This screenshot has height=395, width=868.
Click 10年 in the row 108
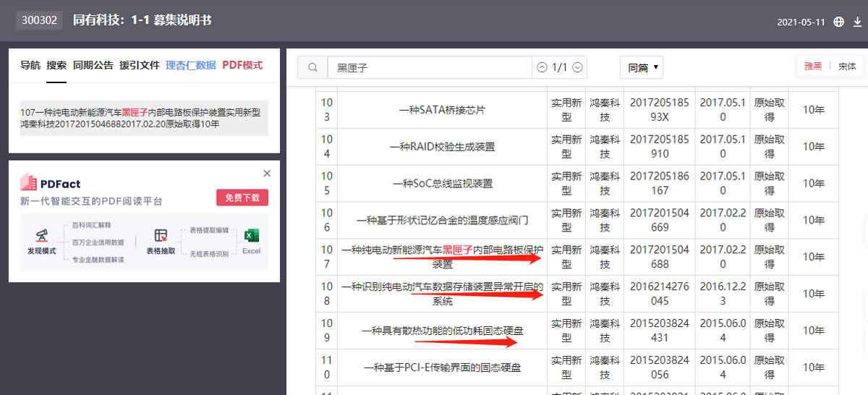(x=813, y=294)
